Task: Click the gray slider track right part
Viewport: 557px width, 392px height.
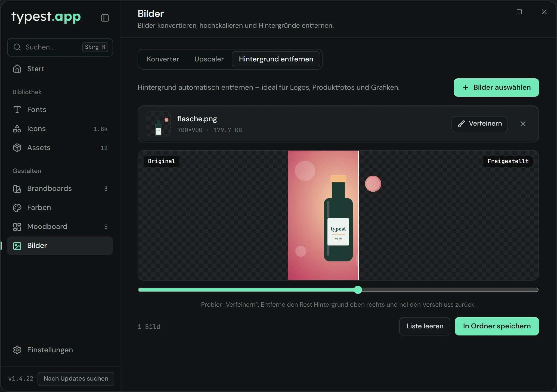Action: pyautogui.click(x=450, y=290)
